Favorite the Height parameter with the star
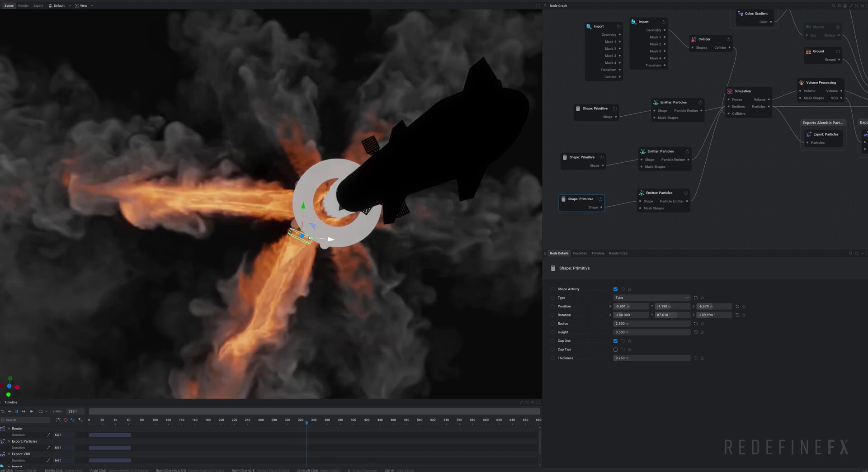 (703, 332)
